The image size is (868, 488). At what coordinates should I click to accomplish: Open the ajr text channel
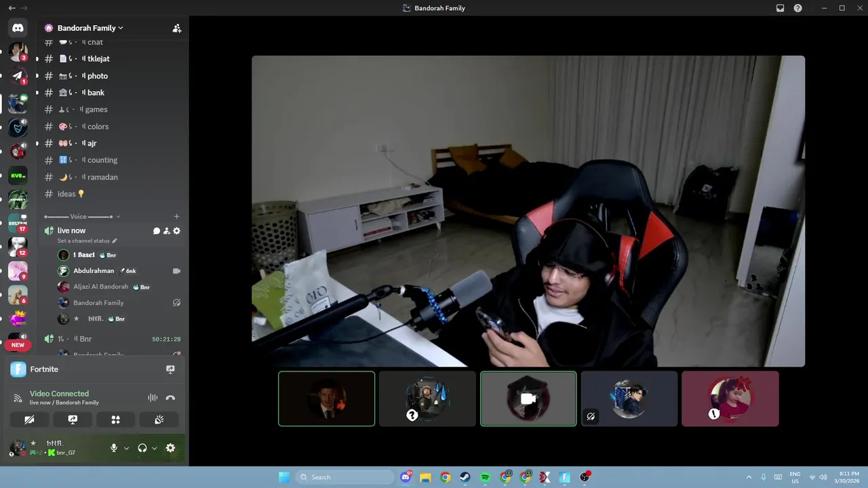113,143
